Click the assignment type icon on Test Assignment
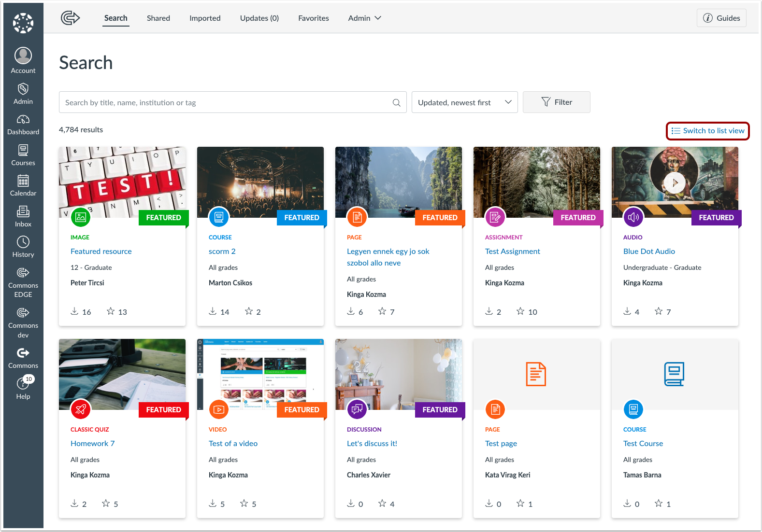Image resolution: width=762 pixels, height=532 pixels. [495, 217]
